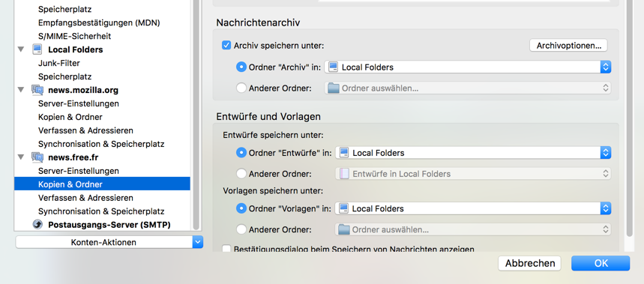Select 'Verfassen & Adressieren' under news.free.fr
This screenshot has width=644, height=284.
[85, 198]
